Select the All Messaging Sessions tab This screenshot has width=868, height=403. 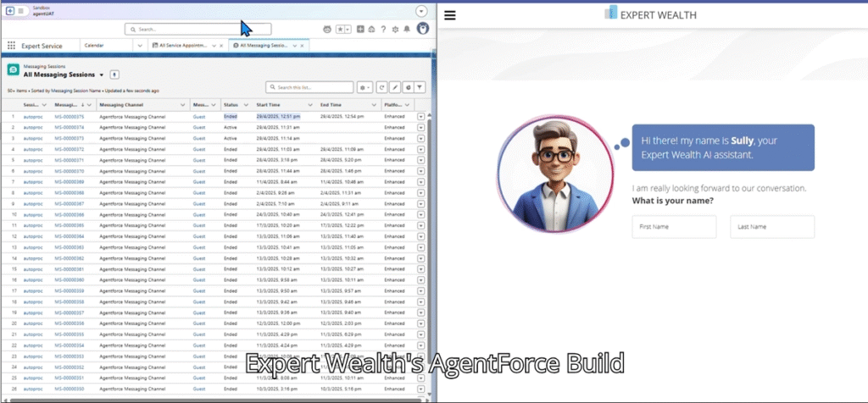[260, 46]
